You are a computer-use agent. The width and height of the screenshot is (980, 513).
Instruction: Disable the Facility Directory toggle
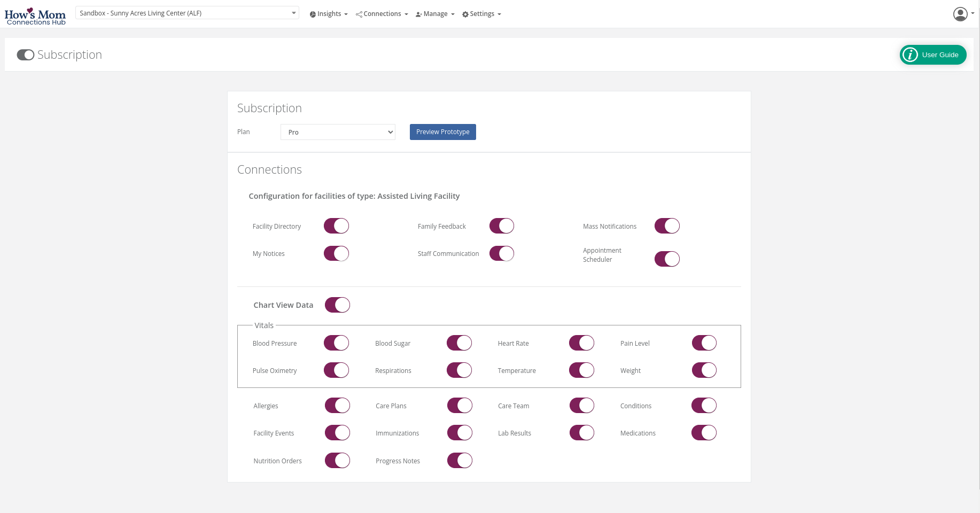pyautogui.click(x=336, y=226)
